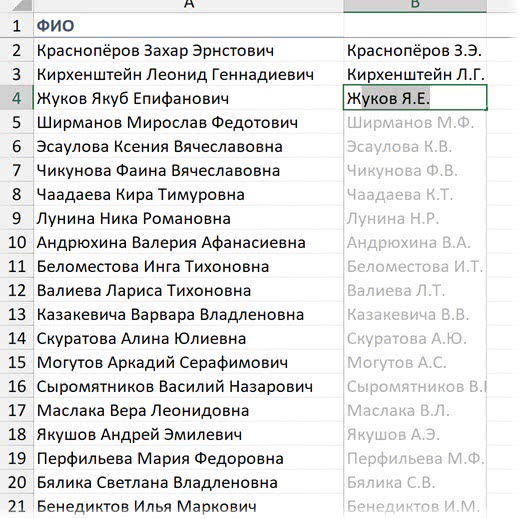The image size is (520, 519).
Task: Select cell Казакевича Варвара Владленовна
Action: (x=188, y=314)
